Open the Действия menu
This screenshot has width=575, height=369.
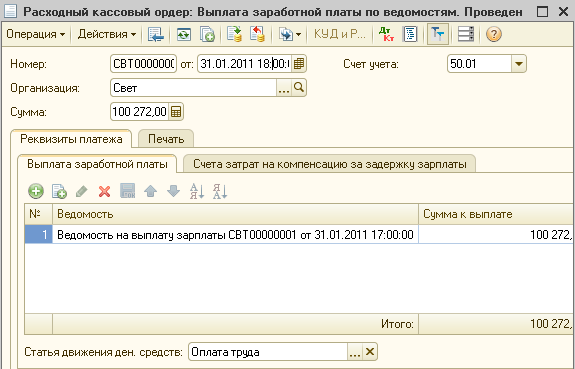pyautogui.click(x=107, y=34)
